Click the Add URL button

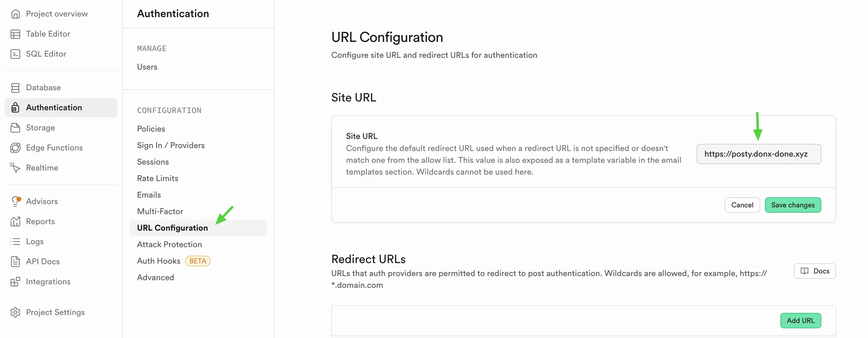pos(801,321)
